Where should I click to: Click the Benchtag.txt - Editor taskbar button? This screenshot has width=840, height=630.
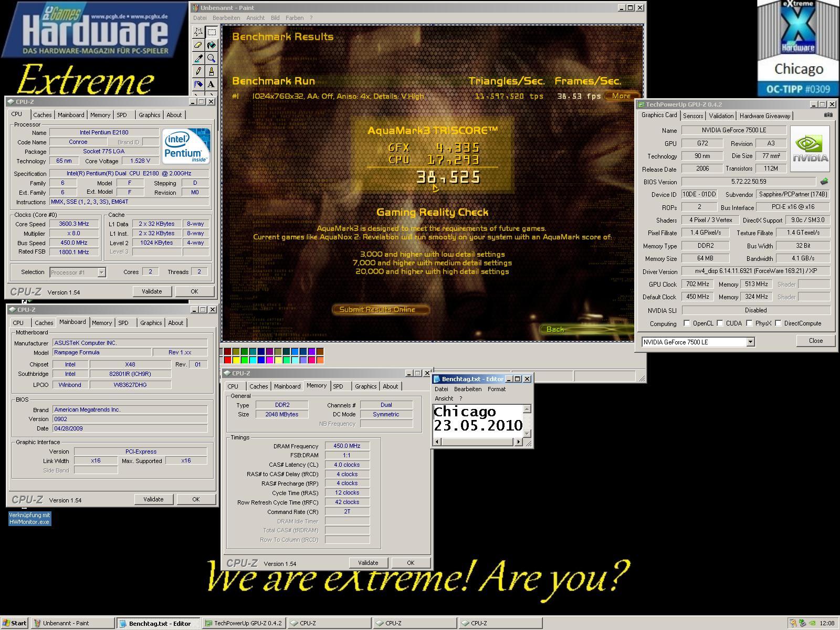click(158, 623)
